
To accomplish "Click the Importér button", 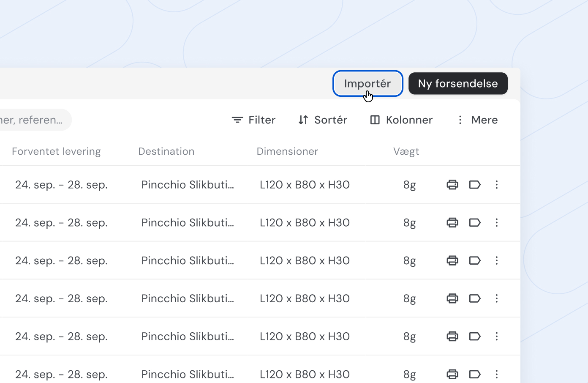I will 367,83.
